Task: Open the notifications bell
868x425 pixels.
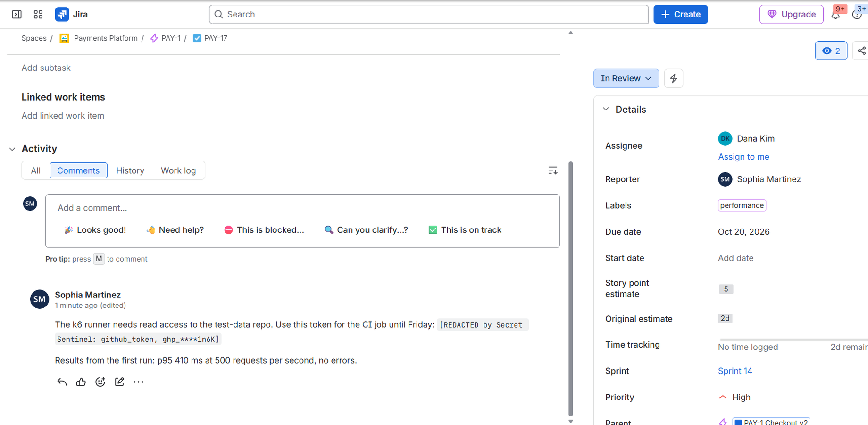Action: [x=835, y=15]
